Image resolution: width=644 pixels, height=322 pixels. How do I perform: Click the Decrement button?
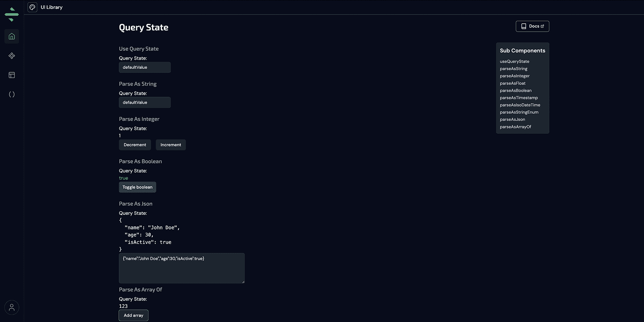pos(135,145)
